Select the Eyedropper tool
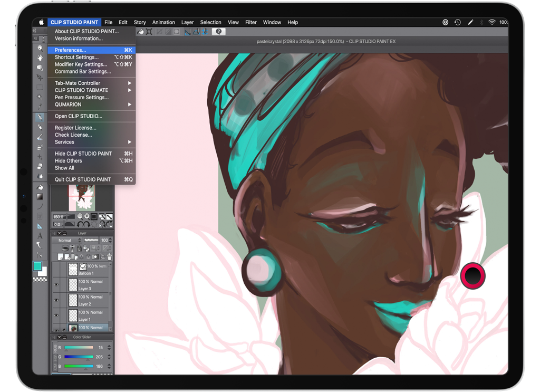Image resolution: width=540 pixels, height=392 pixels. pyautogui.click(x=40, y=107)
